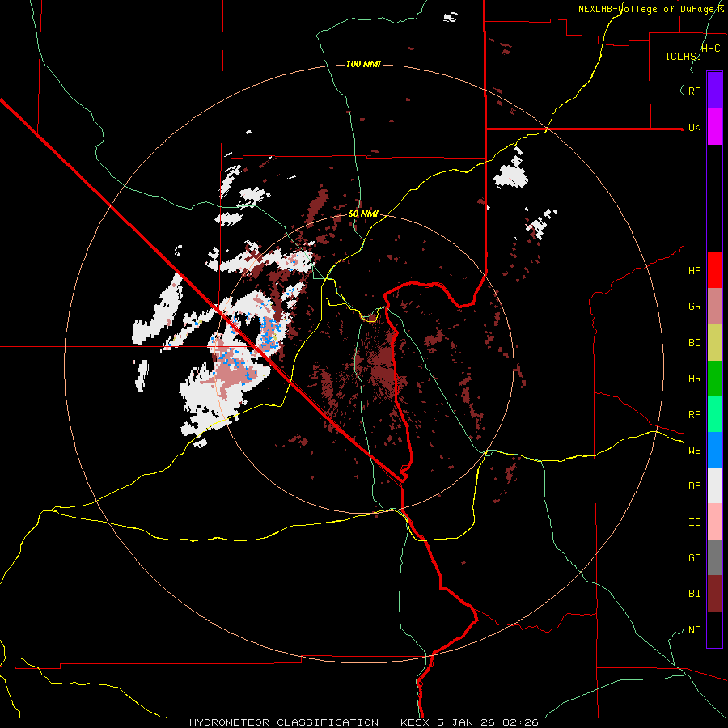
Task: Click the HR heavy rain green swatch
Action: [714, 378]
